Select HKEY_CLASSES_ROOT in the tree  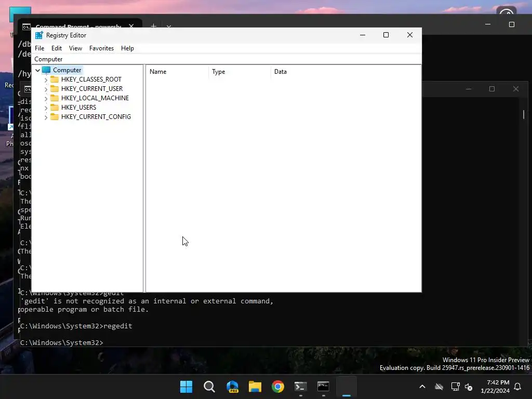[x=91, y=79]
